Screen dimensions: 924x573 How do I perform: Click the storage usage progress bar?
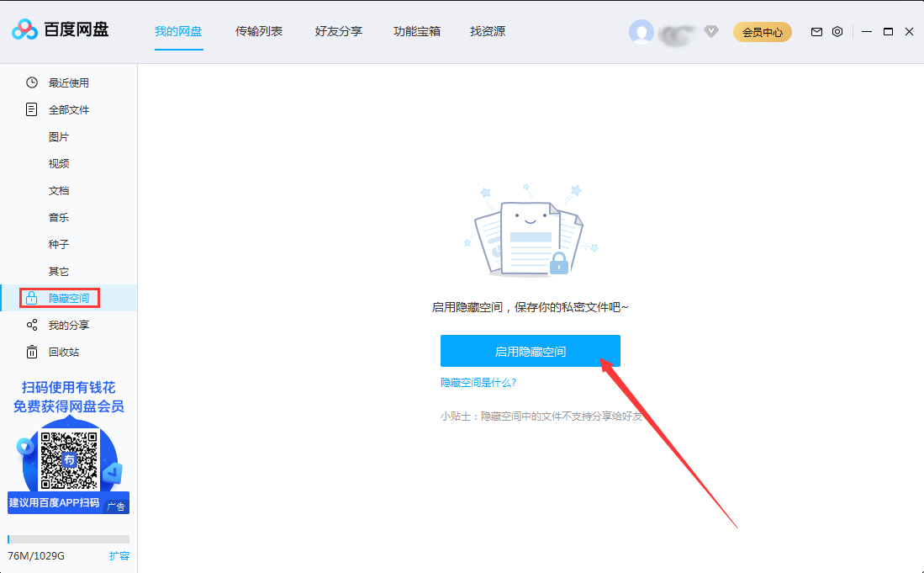[x=67, y=539]
